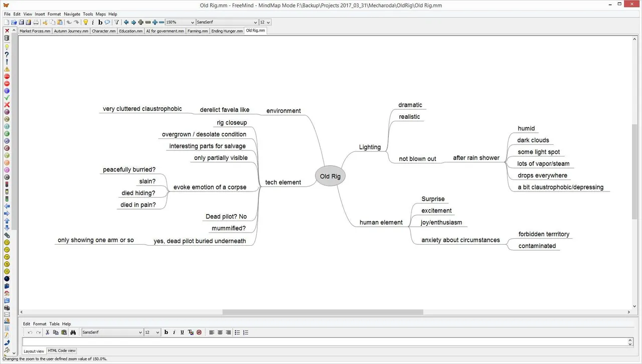
Task: Click inside the note editor text field
Action: [x=325, y=341]
